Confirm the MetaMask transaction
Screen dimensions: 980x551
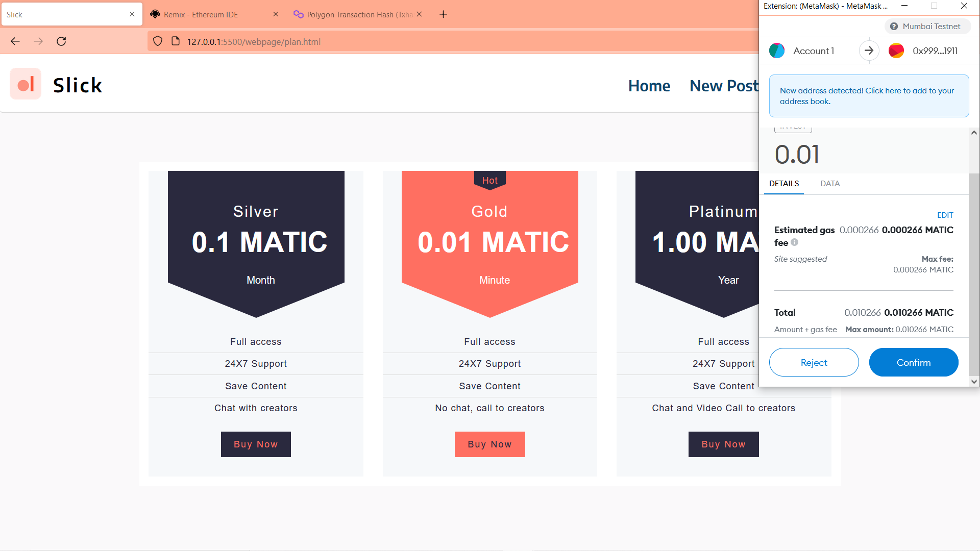pyautogui.click(x=913, y=362)
